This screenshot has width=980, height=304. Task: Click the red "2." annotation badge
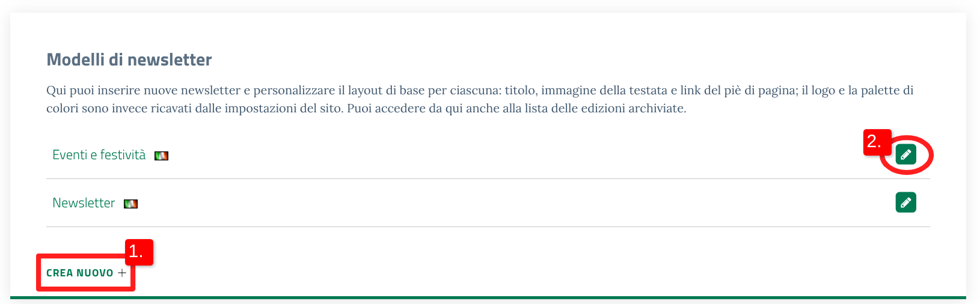(x=875, y=142)
